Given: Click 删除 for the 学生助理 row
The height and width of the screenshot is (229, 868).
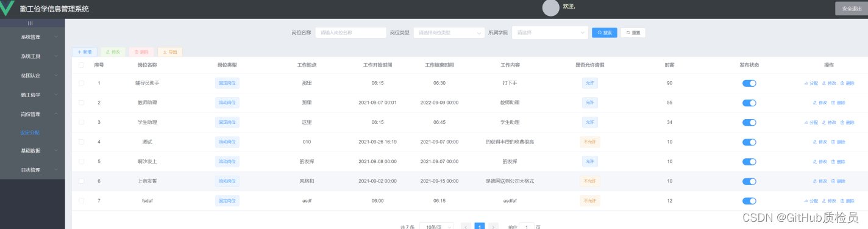Looking at the screenshot, I should pos(847,122).
